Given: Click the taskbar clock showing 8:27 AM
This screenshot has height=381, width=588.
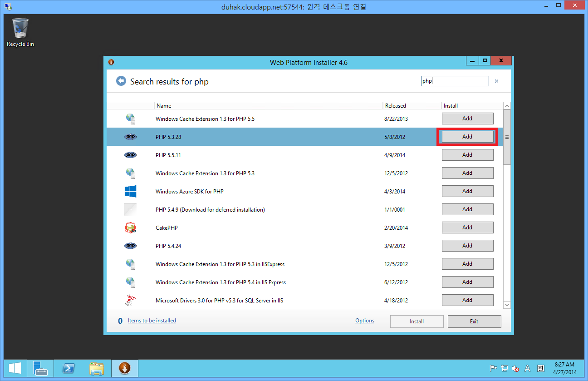Looking at the screenshot, I should coord(564,368).
